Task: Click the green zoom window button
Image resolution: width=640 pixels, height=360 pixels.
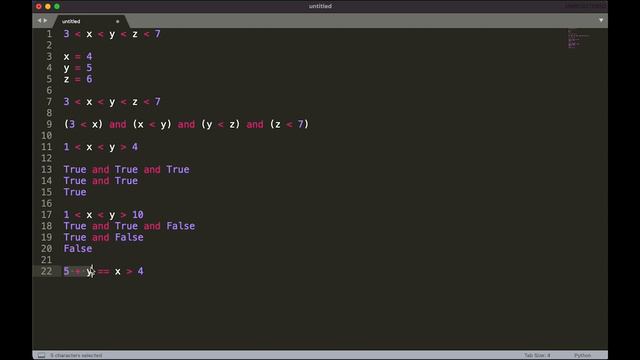Action: (x=57, y=7)
